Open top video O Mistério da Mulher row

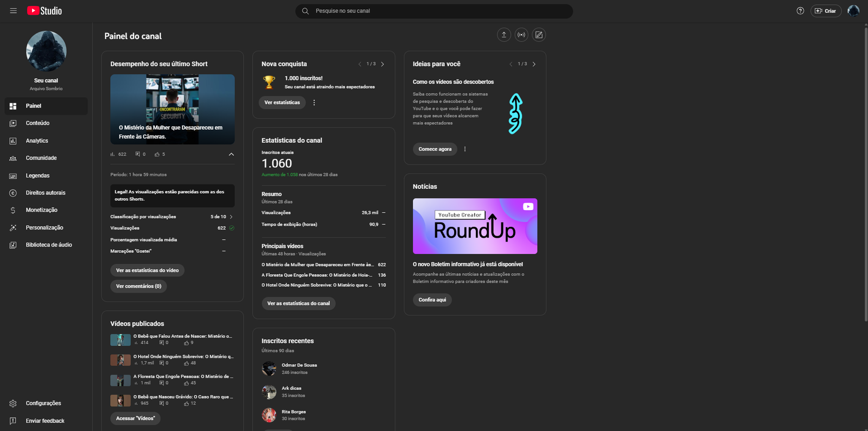click(x=324, y=265)
